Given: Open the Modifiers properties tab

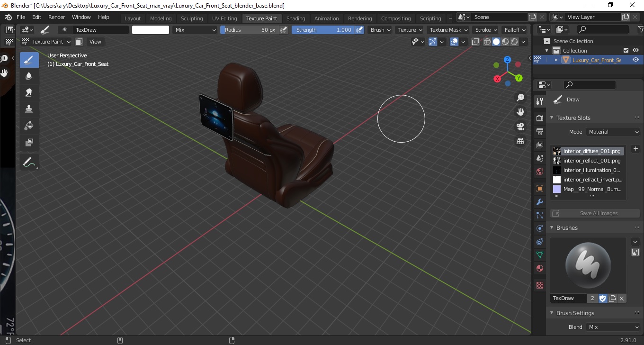Looking at the screenshot, I should click(x=539, y=202).
